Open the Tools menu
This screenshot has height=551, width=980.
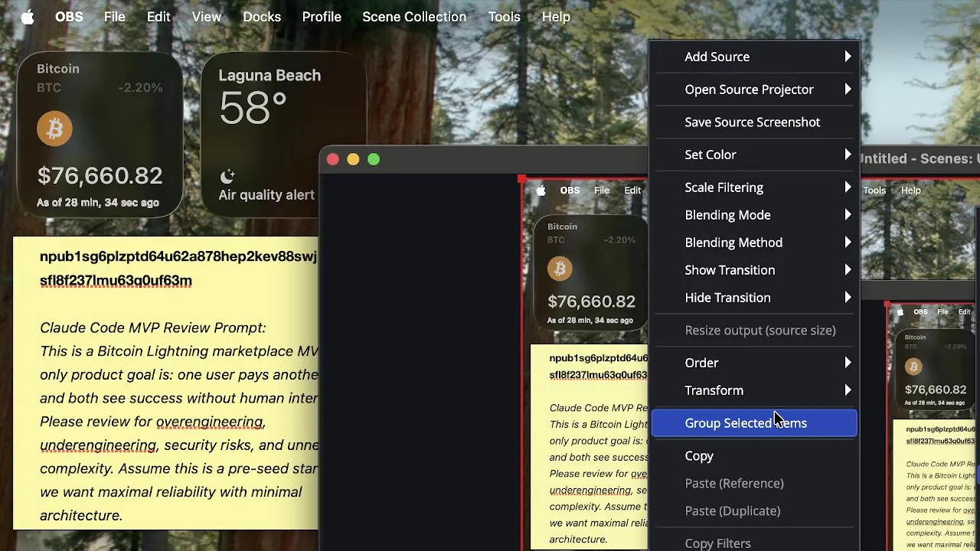point(504,17)
